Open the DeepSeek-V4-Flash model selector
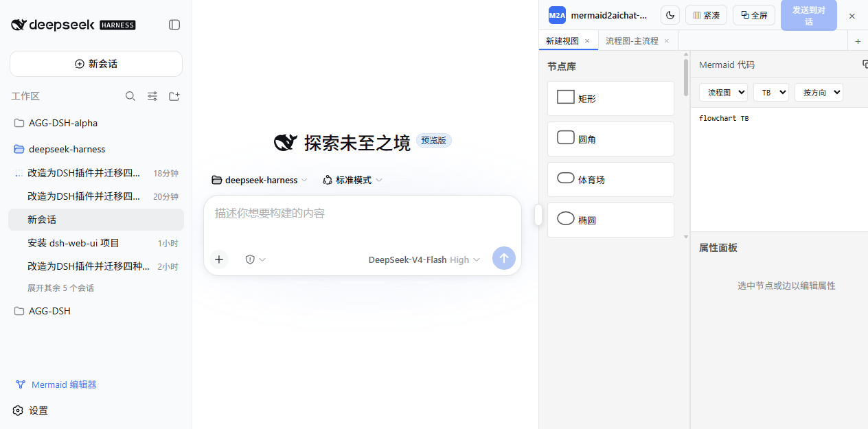Screen dimensions: 868x429 click(424, 259)
